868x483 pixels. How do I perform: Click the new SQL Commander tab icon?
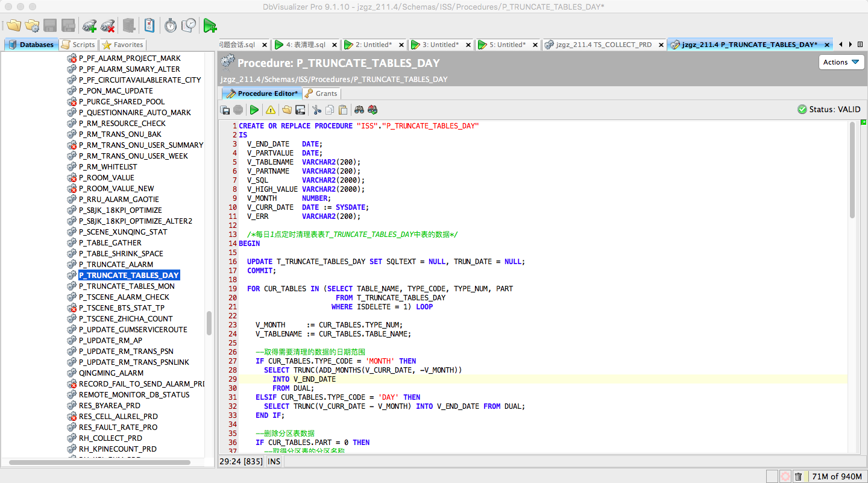209,25
